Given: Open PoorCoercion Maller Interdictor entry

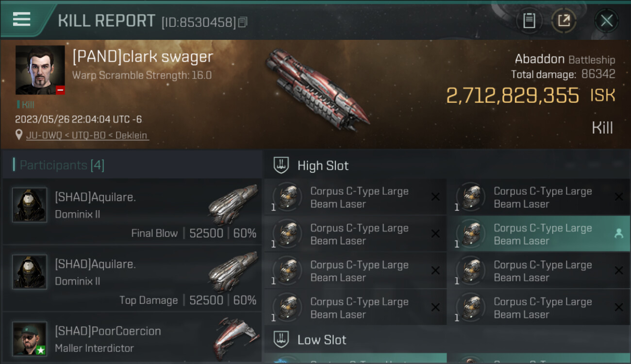Looking at the screenshot, I should [x=132, y=338].
